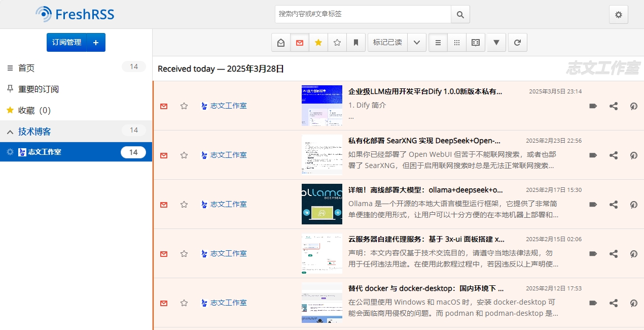Toggle read state of ollama+deepseek article
This screenshot has width=644, height=330.
[x=164, y=205]
